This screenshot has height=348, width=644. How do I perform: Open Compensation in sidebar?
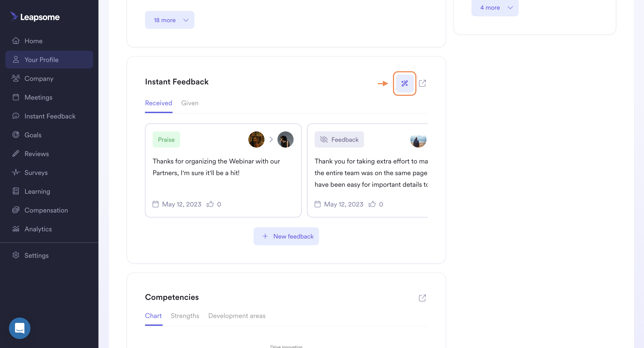pyautogui.click(x=46, y=210)
